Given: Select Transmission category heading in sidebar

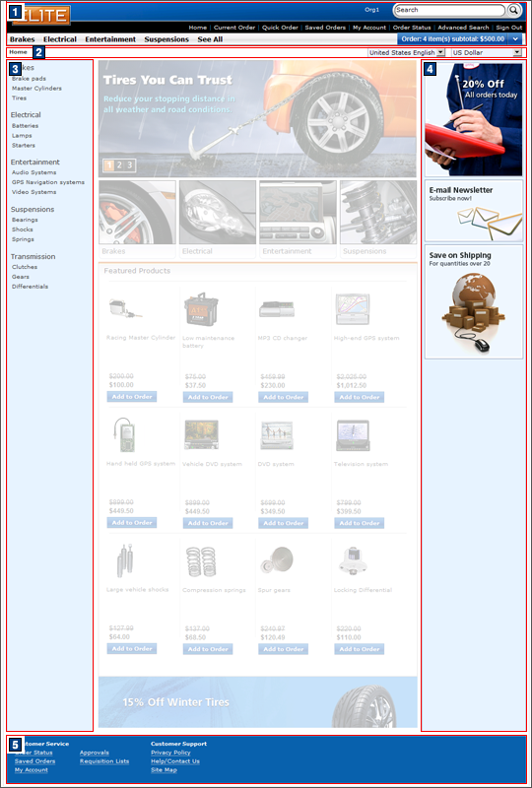Looking at the screenshot, I should coord(33,256).
